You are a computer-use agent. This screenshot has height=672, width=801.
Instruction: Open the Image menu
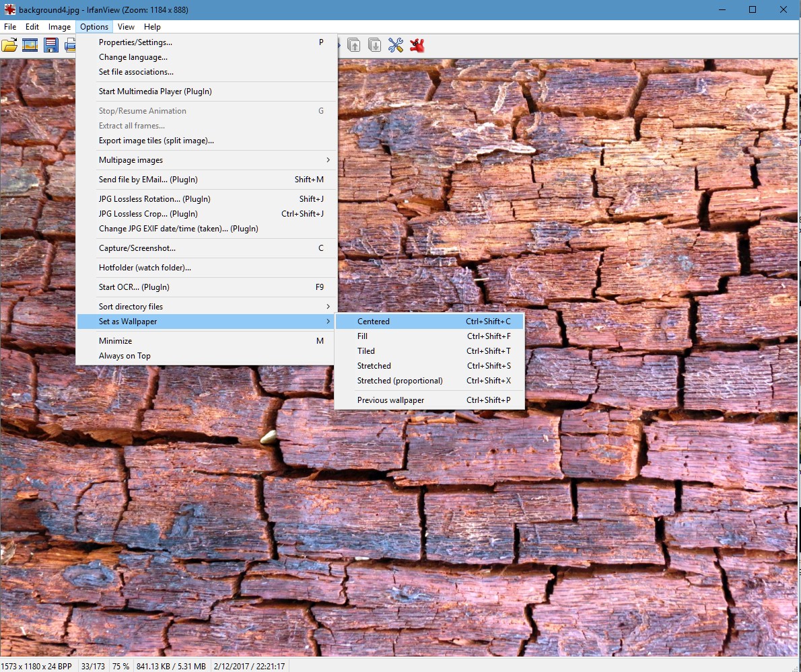tap(59, 26)
